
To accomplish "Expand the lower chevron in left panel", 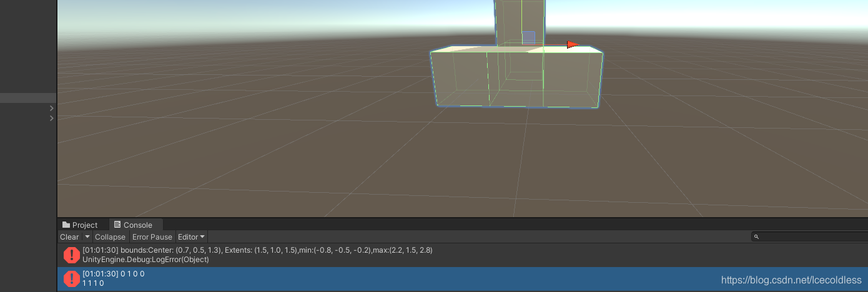I will point(51,118).
